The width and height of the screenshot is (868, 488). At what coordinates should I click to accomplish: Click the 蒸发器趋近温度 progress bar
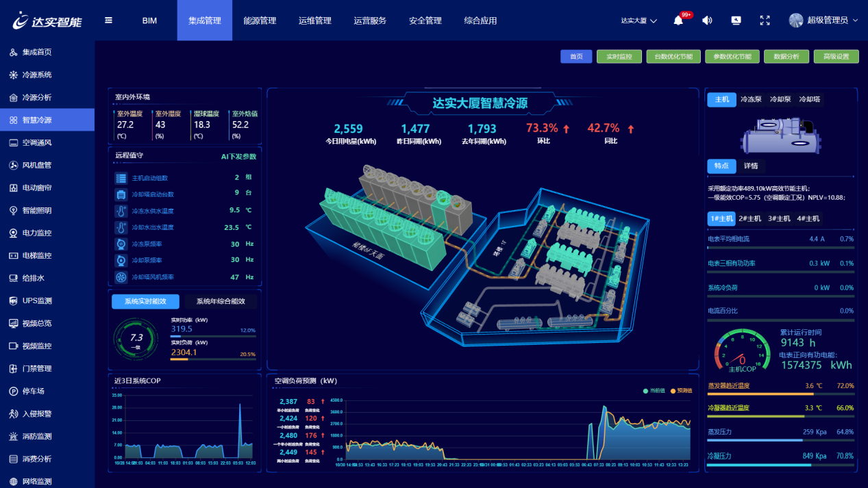point(781,394)
